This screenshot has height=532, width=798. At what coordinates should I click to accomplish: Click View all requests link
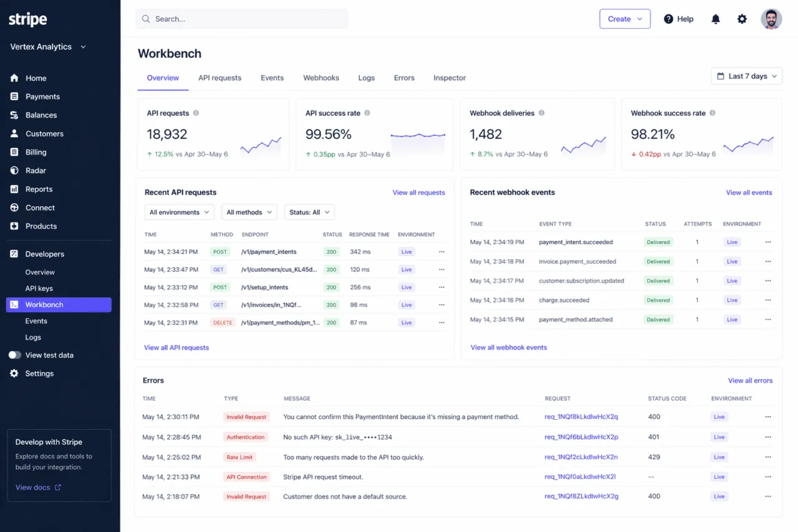point(419,192)
